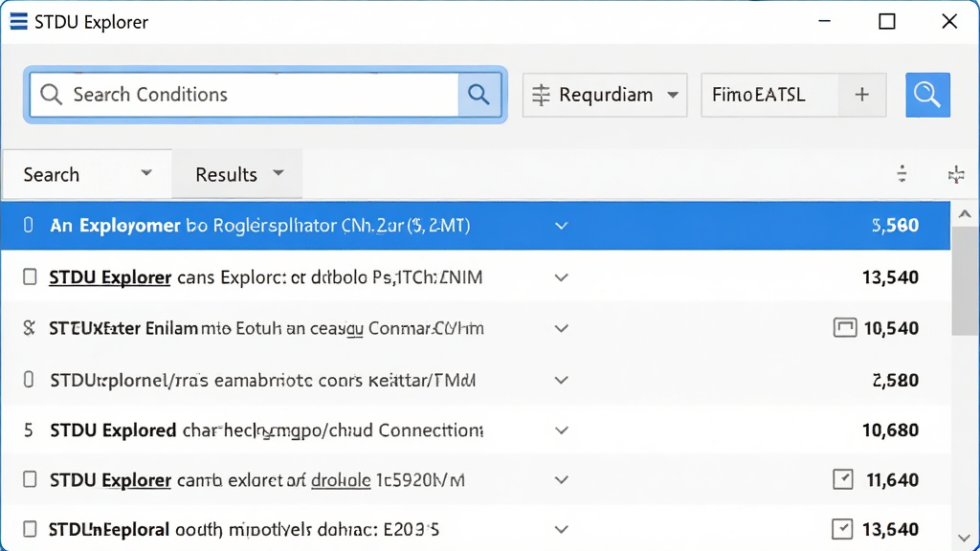The height and width of the screenshot is (551, 980).
Task: Expand the 11,640 row chevron
Action: (x=561, y=480)
